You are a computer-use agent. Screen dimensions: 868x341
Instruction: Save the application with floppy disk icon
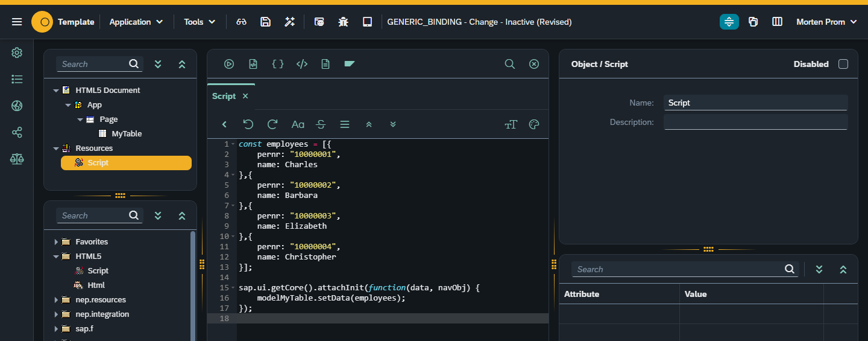click(265, 22)
